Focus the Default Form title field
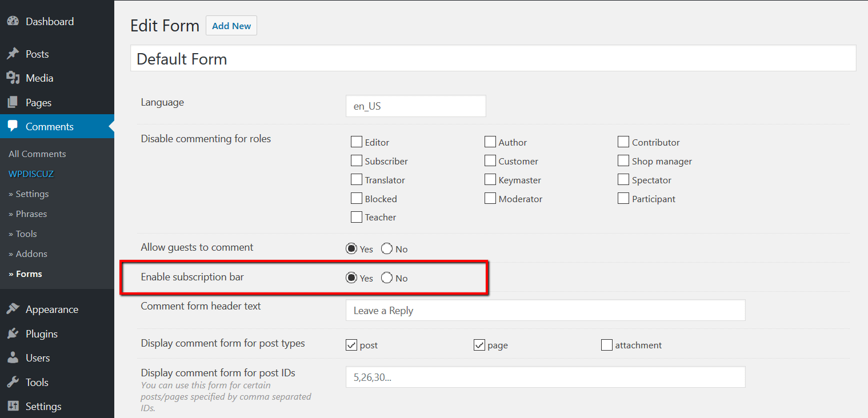 [x=493, y=59]
